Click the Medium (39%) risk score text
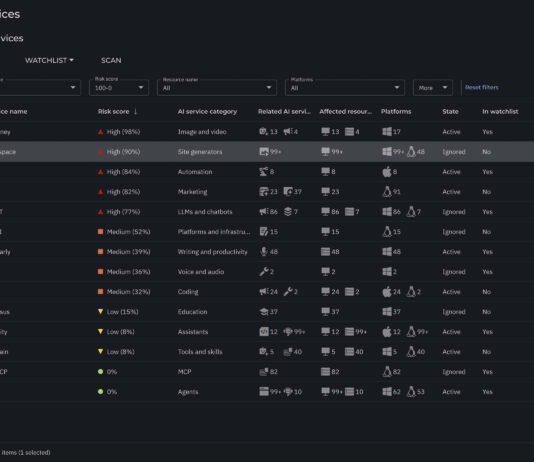The height and width of the screenshot is (462, 534). [x=128, y=252]
